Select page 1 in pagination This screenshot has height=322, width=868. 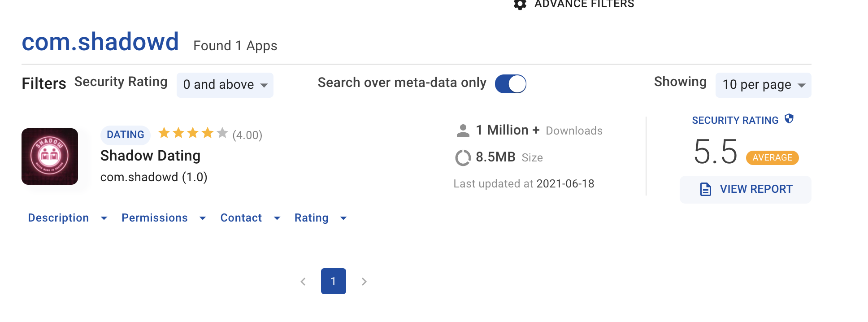[334, 281]
